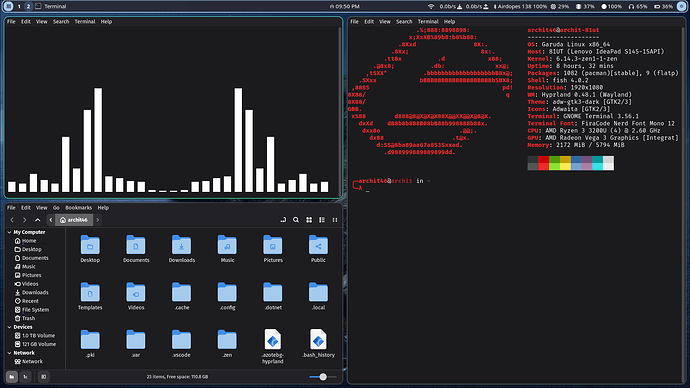690x388 pixels.
Task: Open the Downloads folder
Action: click(x=181, y=249)
